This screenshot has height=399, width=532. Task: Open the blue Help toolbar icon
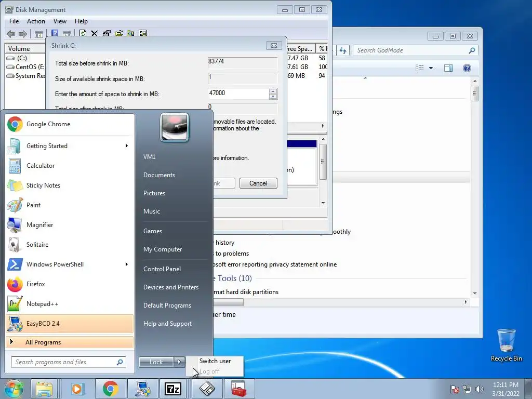[55, 33]
